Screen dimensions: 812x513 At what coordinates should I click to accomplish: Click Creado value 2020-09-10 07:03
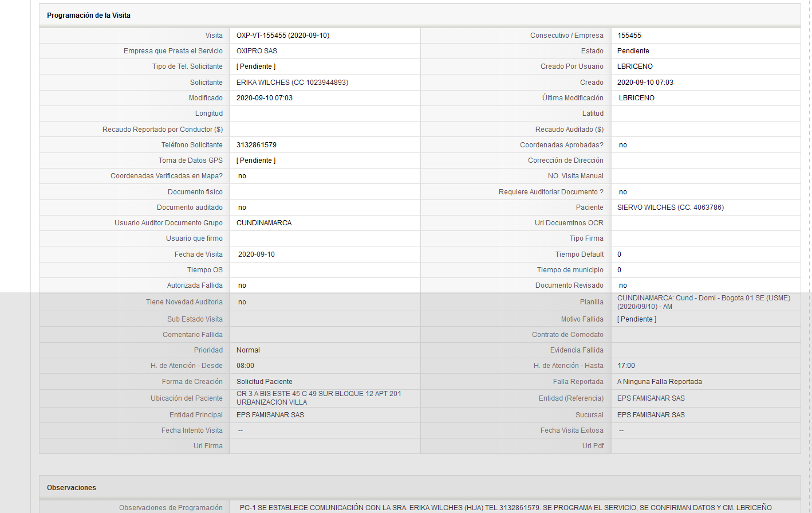645,83
